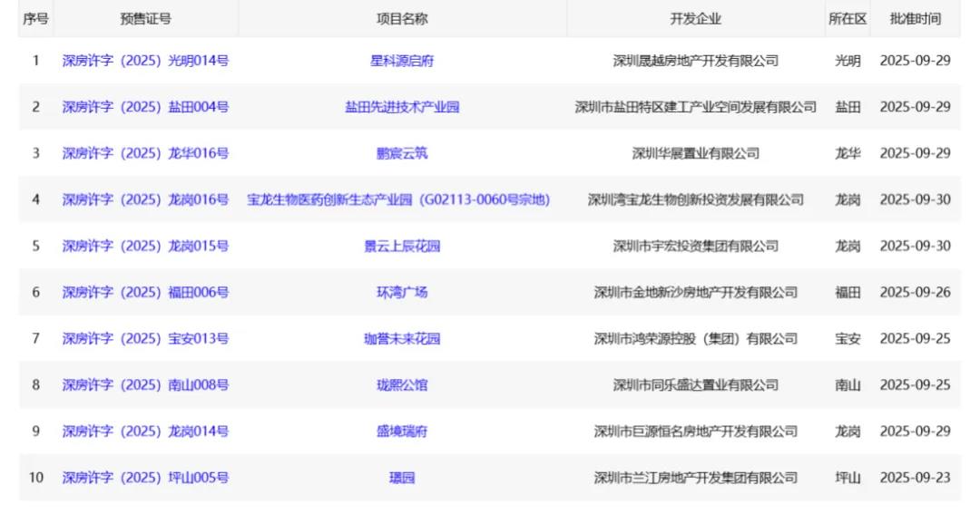Click permit link 龙岗015号
The height and width of the screenshot is (514, 980).
tap(145, 246)
